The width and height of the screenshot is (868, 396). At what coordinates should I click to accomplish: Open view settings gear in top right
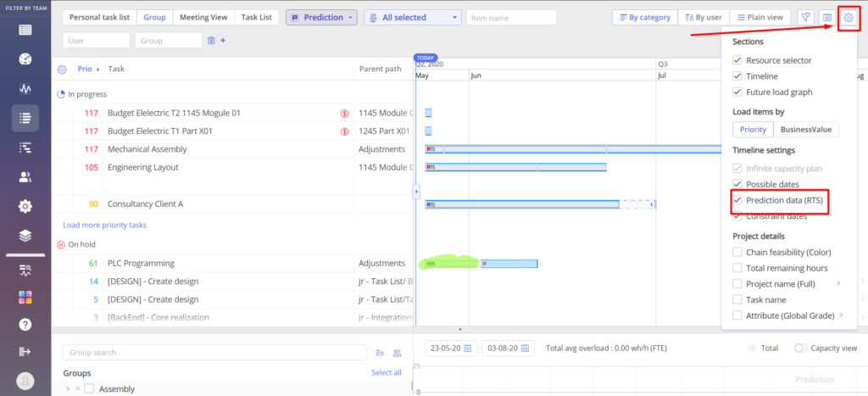click(849, 17)
